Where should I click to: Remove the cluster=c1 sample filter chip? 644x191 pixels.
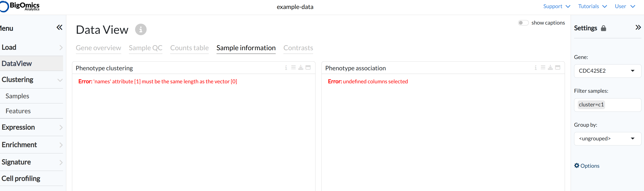(x=591, y=104)
